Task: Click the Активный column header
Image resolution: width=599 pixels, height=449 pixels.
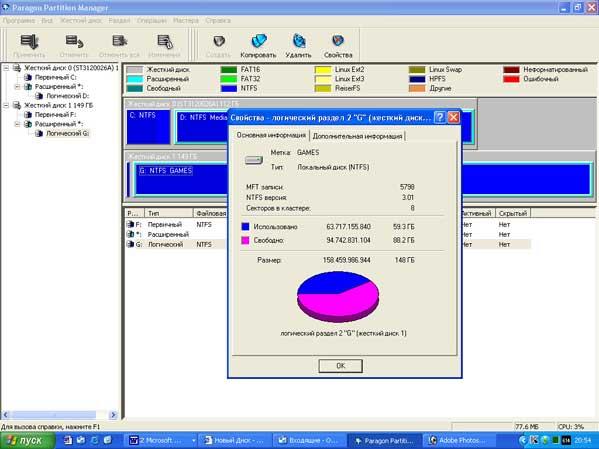Action: point(478,213)
